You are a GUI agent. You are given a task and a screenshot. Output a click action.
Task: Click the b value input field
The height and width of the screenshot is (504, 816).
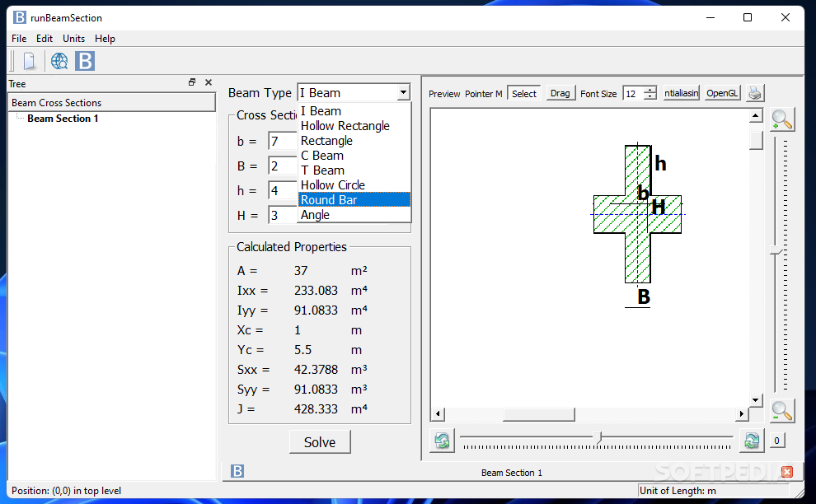pyautogui.click(x=283, y=141)
